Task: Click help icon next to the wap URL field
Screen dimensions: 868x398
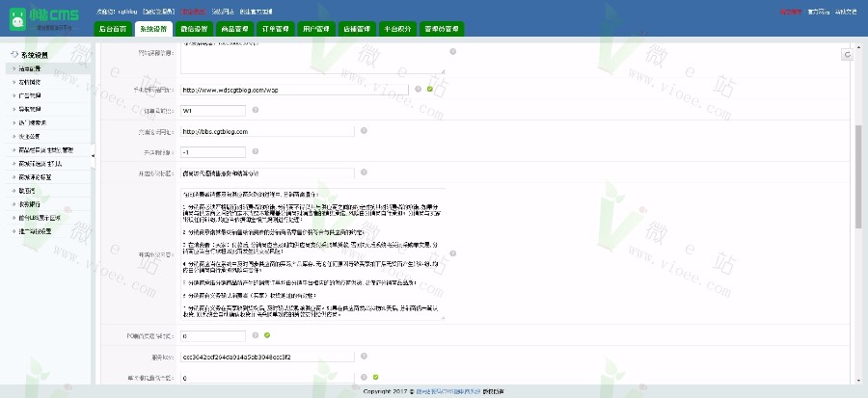Action: coord(418,89)
